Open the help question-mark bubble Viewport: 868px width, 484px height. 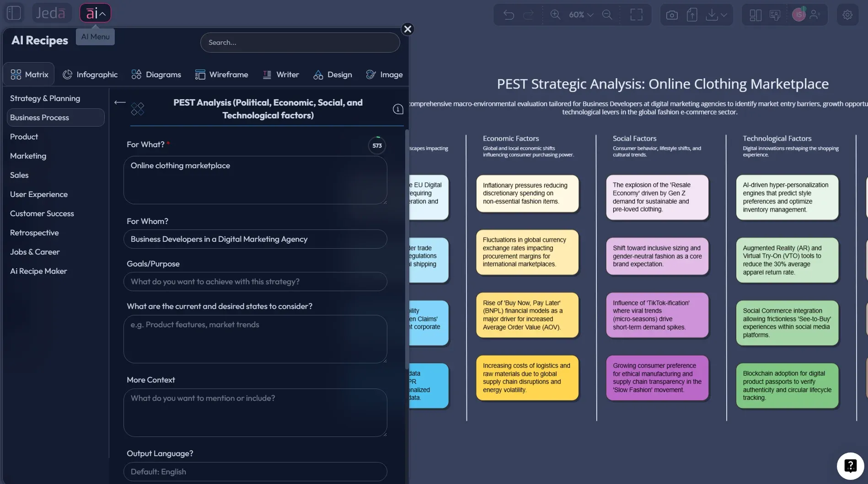pyautogui.click(x=850, y=465)
